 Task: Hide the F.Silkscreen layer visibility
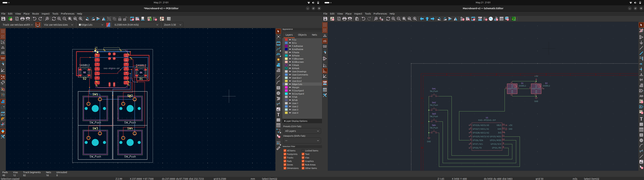coord(290,59)
